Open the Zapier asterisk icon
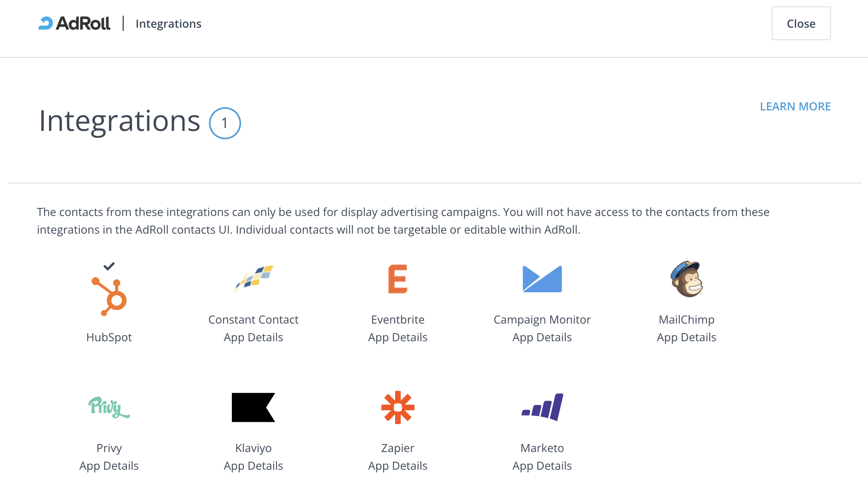The height and width of the screenshot is (497, 868). 397,407
